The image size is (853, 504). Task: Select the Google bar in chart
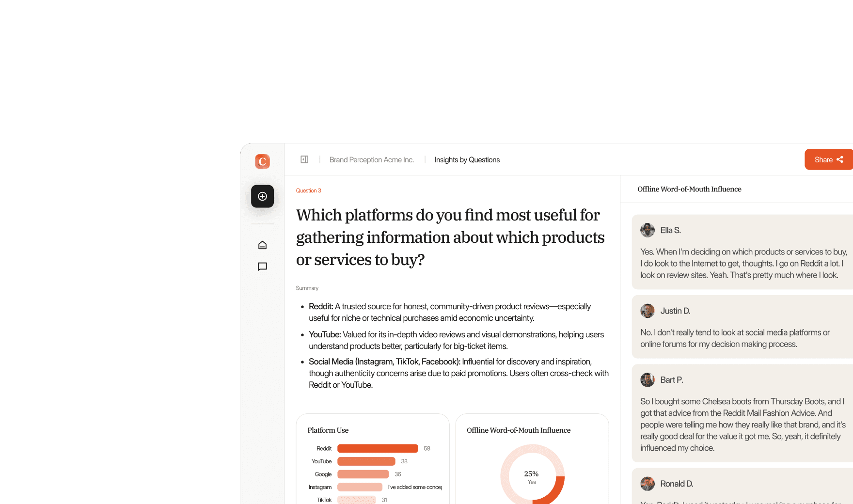click(x=363, y=474)
